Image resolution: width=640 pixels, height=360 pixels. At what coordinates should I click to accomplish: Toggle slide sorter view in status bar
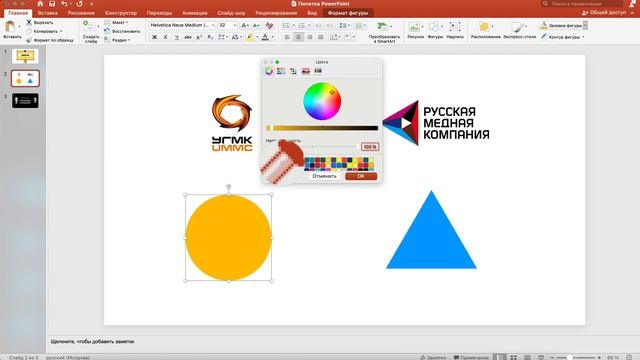pyautogui.click(x=513, y=357)
